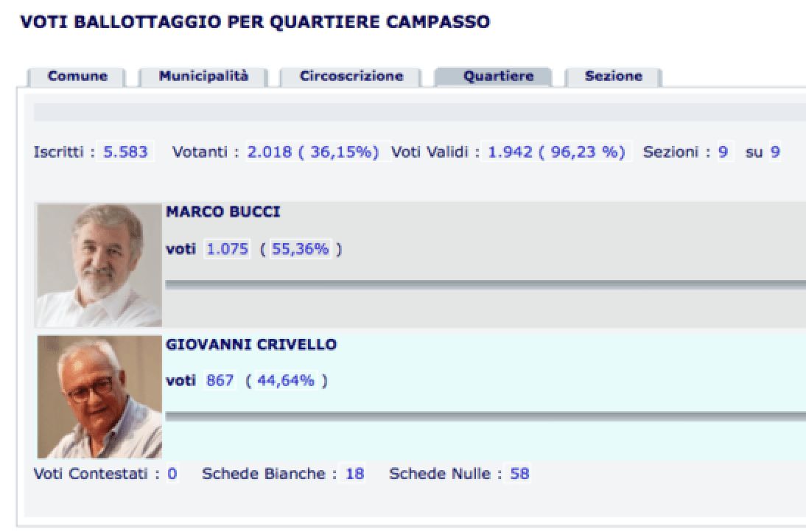Click Bucci's percentage 55,36%
Screen dimensions: 806x532
(300, 249)
